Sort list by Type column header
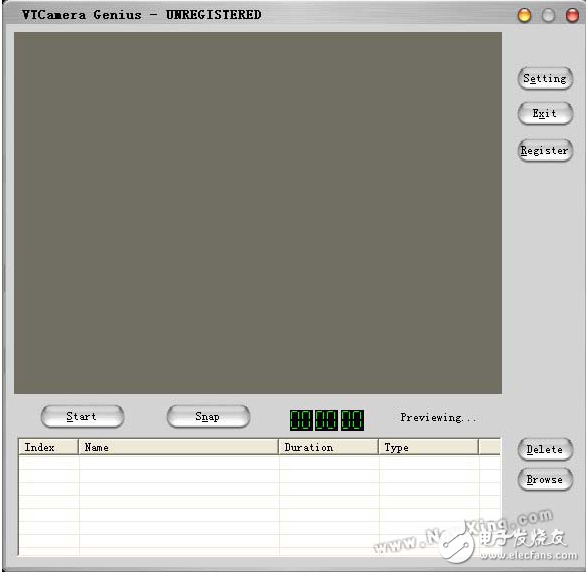The height and width of the screenshot is (572, 586). click(428, 447)
